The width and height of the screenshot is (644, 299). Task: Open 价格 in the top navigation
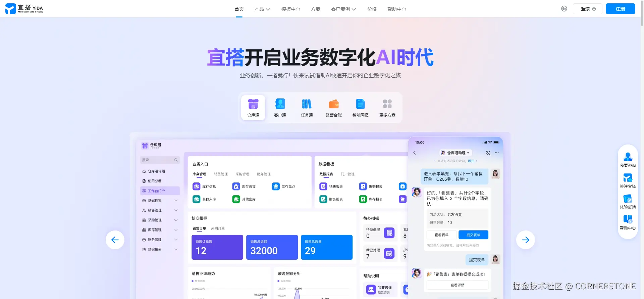[x=372, y=9]
